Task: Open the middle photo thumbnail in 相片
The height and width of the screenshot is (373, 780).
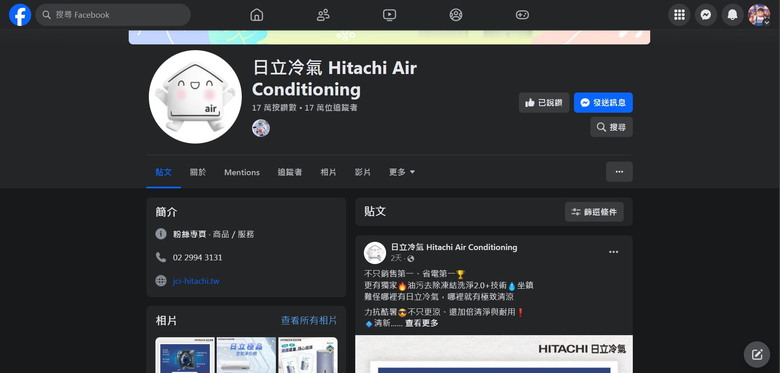Action: pyautogui.click(x=246, y=355)
